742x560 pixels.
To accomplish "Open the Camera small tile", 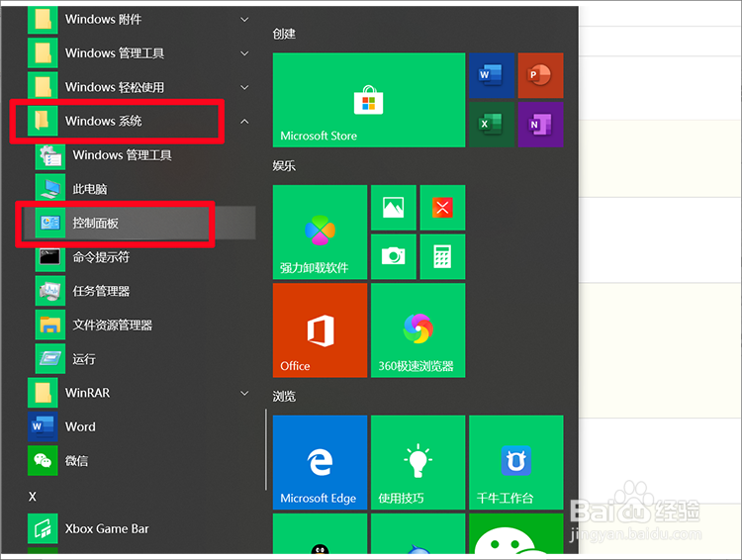I will pos(393,256).
